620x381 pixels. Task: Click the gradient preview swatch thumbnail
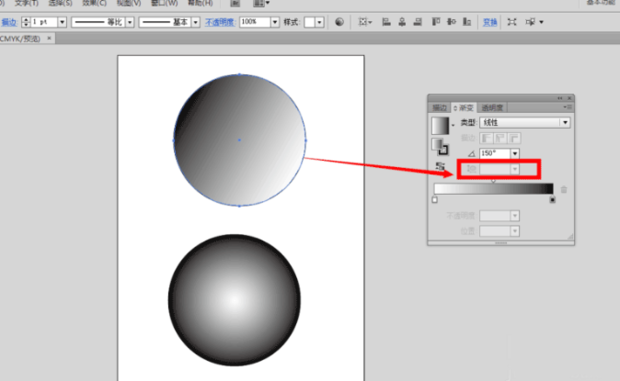coord(440,126)
